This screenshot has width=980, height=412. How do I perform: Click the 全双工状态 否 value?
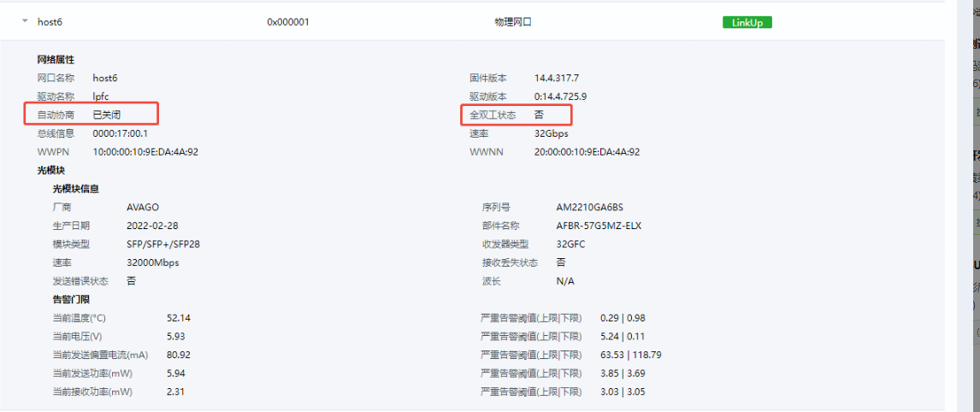(539, 115)
